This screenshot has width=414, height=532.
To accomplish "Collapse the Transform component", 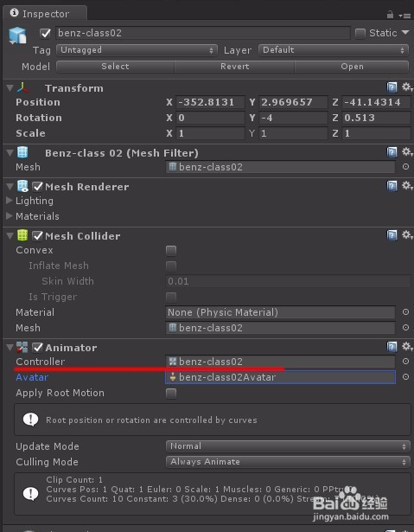I will pyautogui.click(x=10, y=88).
